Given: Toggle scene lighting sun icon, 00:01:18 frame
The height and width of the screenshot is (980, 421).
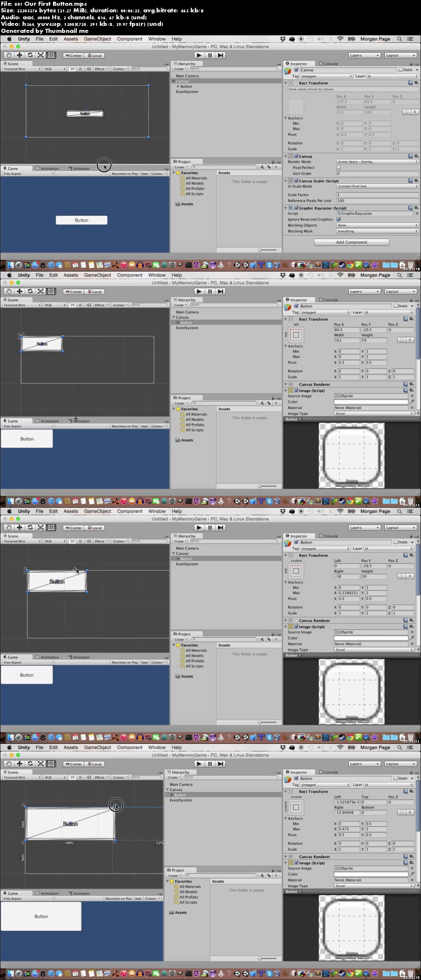Looking at the screenshot, I should point(80,69).
